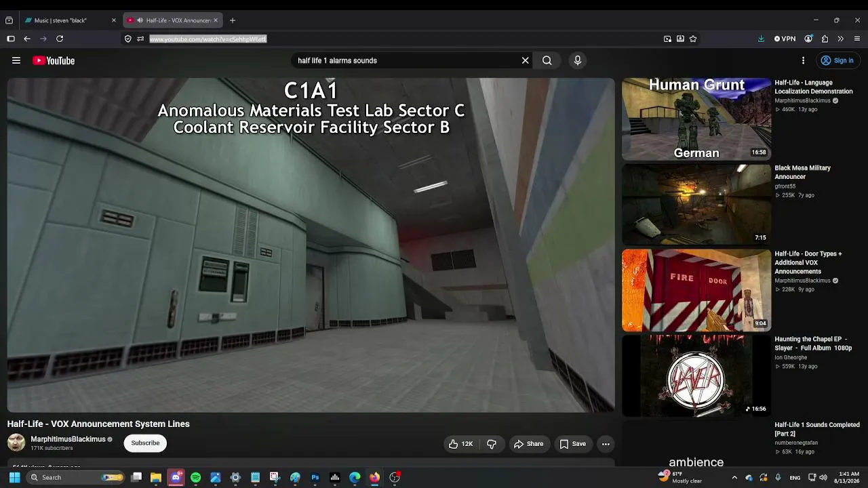Open Half-Life Language Localization Demonstration thumbnail
Image resolution: width=868 pixels, height=488 pixels.
pyautogui.click(x=696, y=119)
